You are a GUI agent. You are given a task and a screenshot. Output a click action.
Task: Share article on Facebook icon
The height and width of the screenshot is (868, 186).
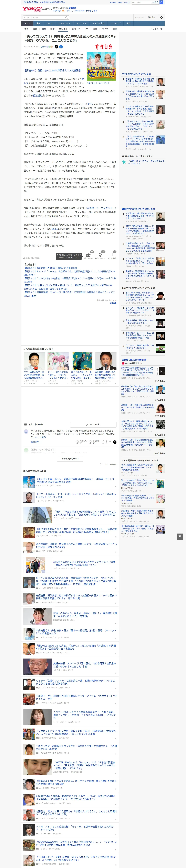coord(61,47)
